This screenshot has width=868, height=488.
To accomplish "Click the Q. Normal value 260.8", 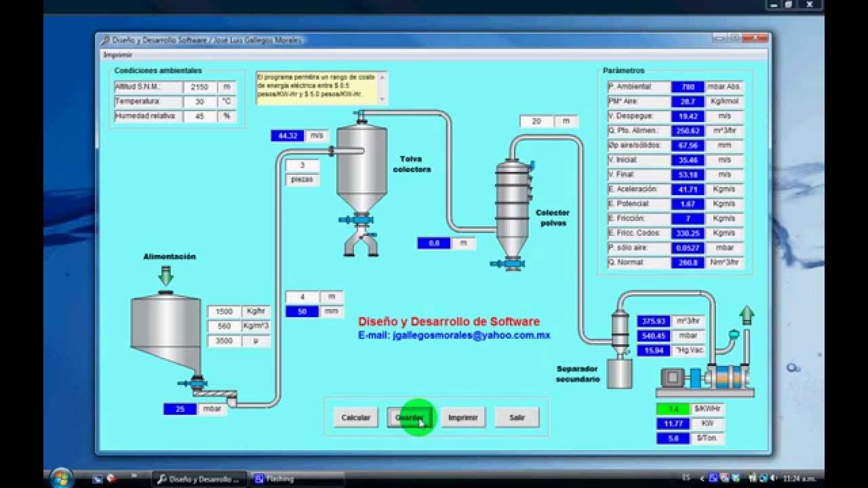I will 688,262.
